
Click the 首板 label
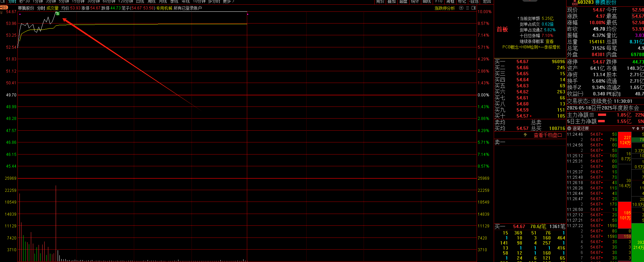tap(502, 29)
